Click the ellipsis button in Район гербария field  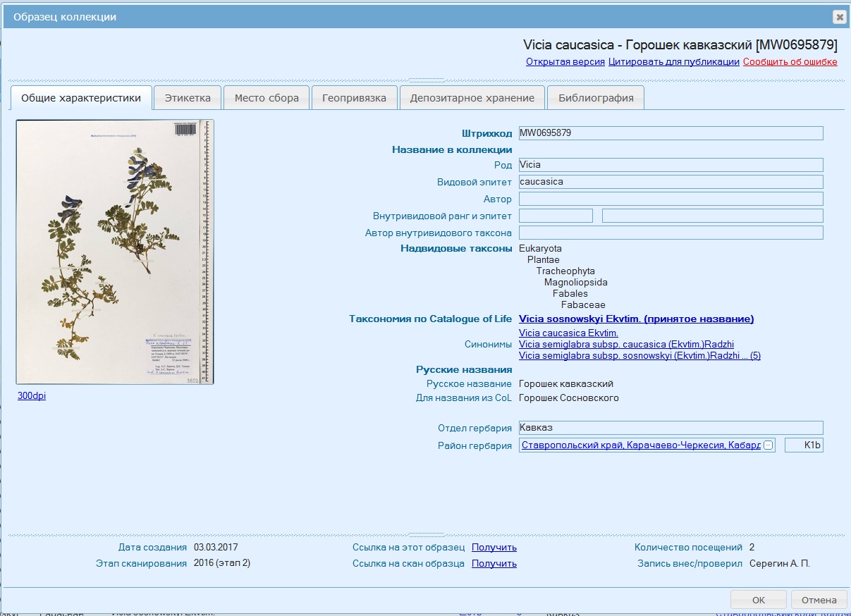pos(768,445)
